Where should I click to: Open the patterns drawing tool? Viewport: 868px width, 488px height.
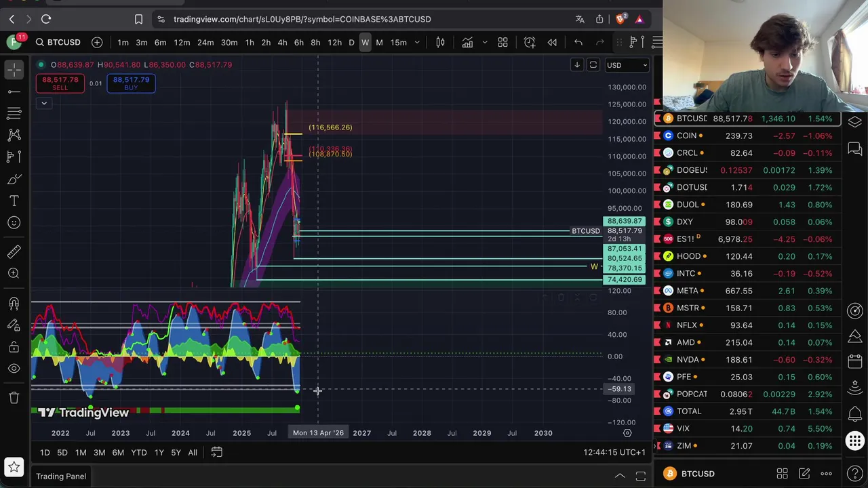14,135
